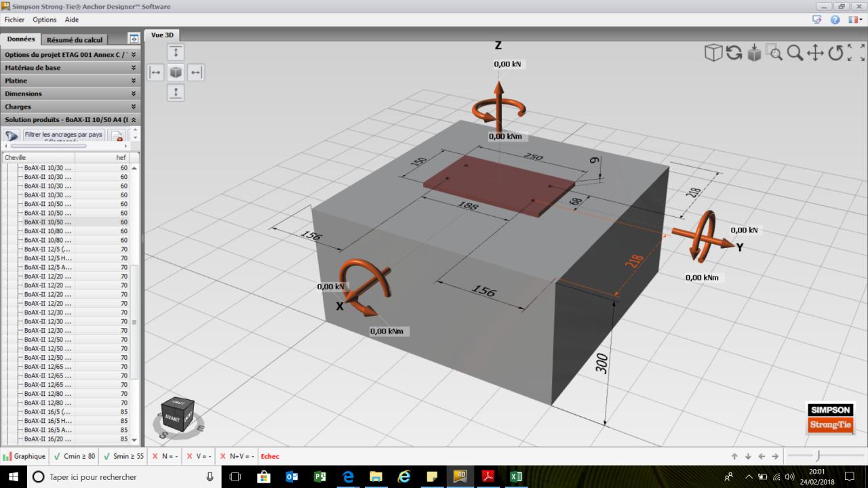Screen dimensions: 868x488
Task: Click the N = - result indicator
Action: (165, 456)
